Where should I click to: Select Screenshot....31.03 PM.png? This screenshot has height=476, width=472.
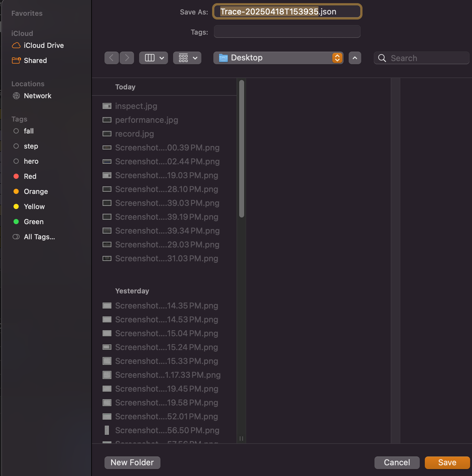pos(167,258)
